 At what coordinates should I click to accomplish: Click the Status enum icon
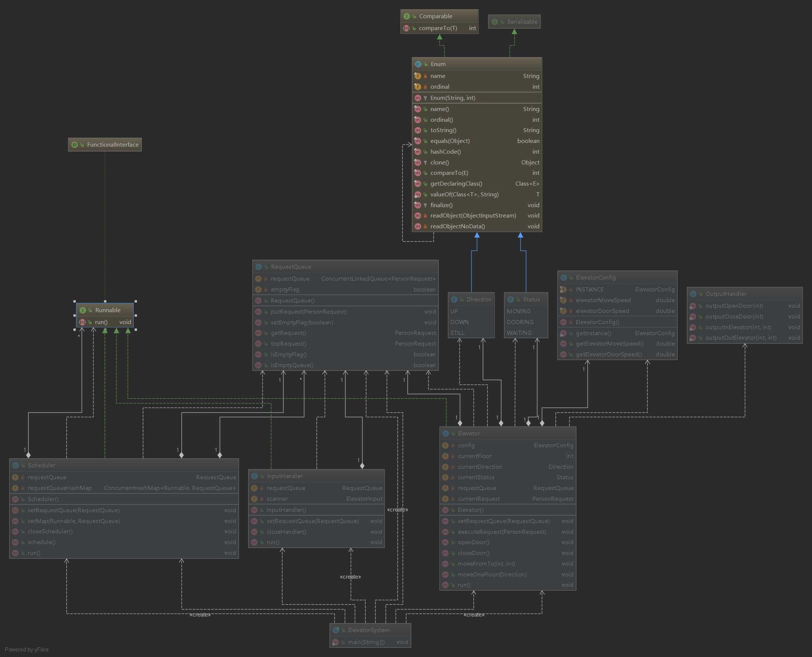(x=510, y=299)
